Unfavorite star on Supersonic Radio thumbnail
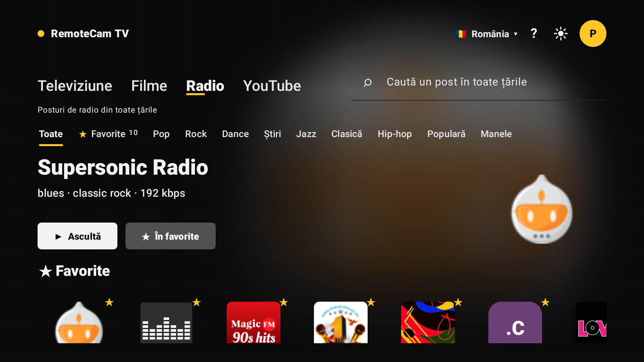This screenshot has width=644, height=362. coord(109,302)
